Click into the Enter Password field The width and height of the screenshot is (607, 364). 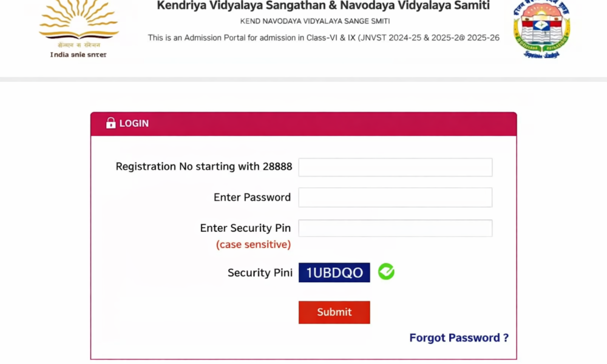(x=395, y=198)
